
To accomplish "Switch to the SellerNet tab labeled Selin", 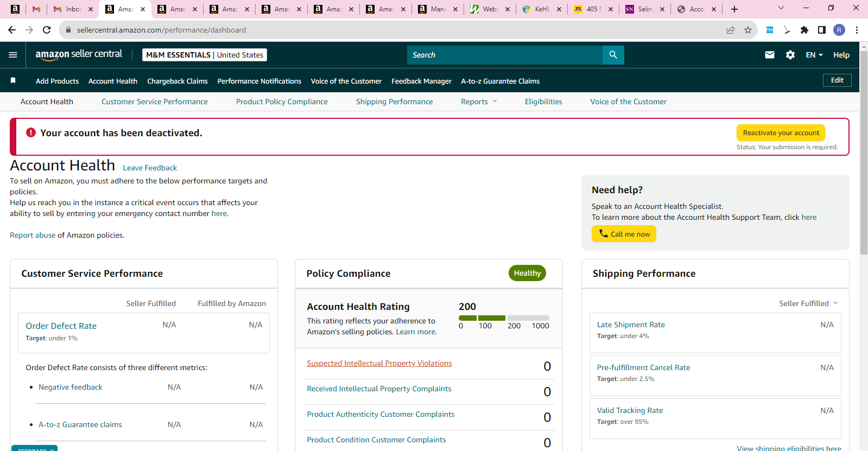I will 645,9.
